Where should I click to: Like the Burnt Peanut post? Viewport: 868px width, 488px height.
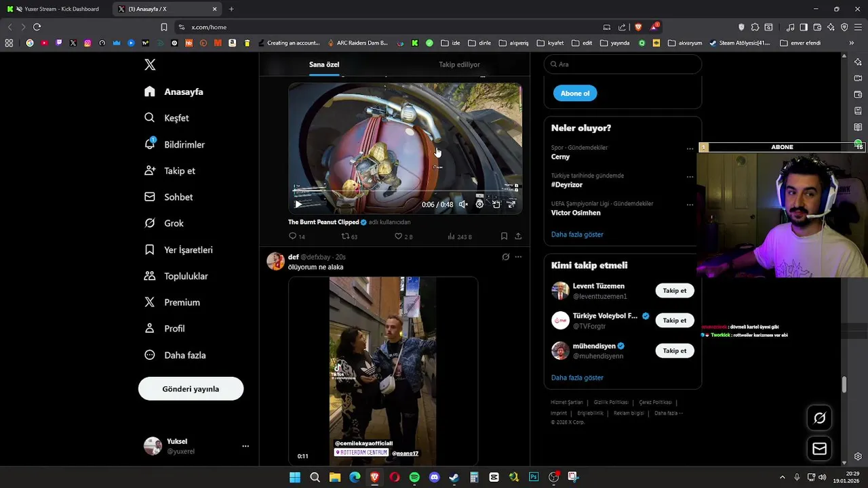click(403, 237)
